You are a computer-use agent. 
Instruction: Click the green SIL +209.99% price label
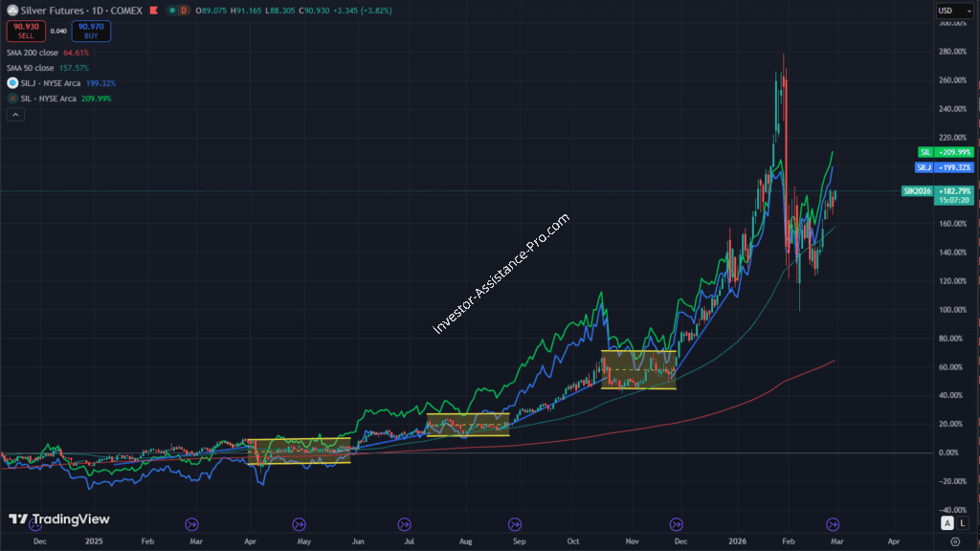[x=946, y=152]
